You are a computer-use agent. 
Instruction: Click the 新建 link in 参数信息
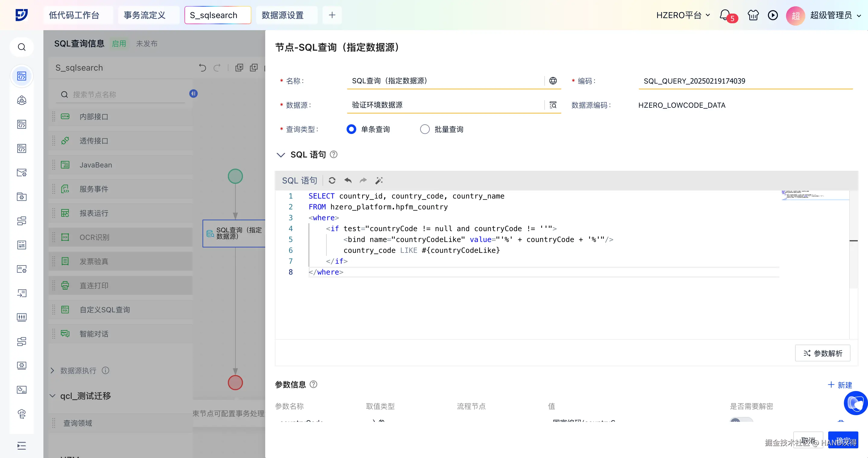(840, 385)
